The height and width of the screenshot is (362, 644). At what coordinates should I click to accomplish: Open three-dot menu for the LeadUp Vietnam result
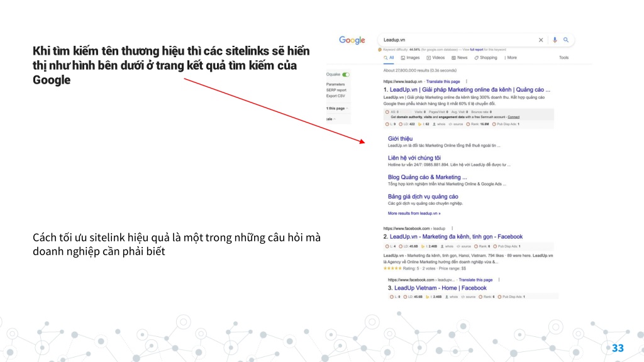tap(499, 280)
